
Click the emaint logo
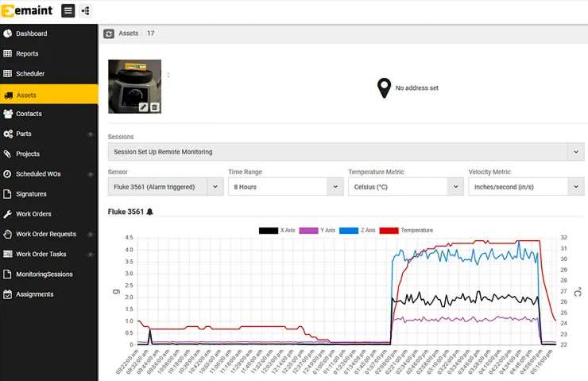click(28, 11)
